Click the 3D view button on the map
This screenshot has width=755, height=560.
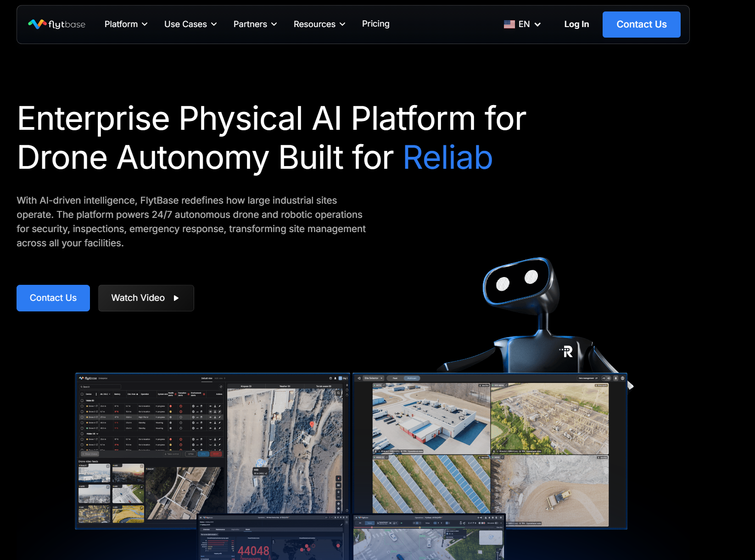pos(339,485)
